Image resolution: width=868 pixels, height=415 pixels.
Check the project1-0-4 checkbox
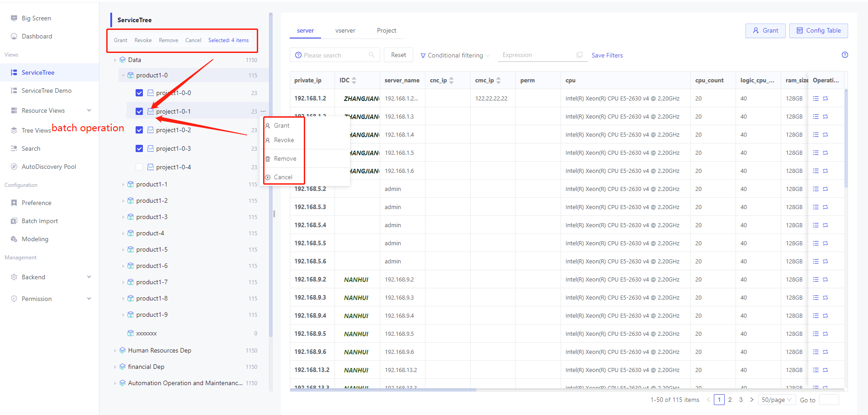pos(139,167)
